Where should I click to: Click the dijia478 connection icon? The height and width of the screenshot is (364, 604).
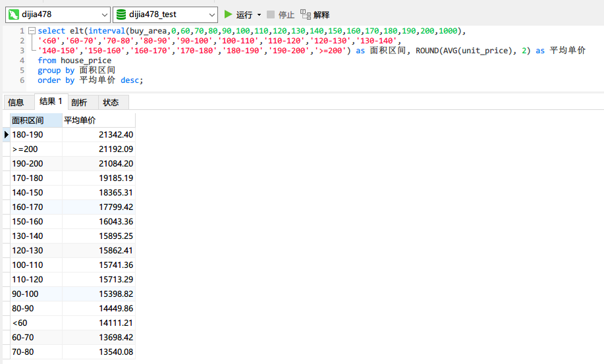tap(13, 14)
